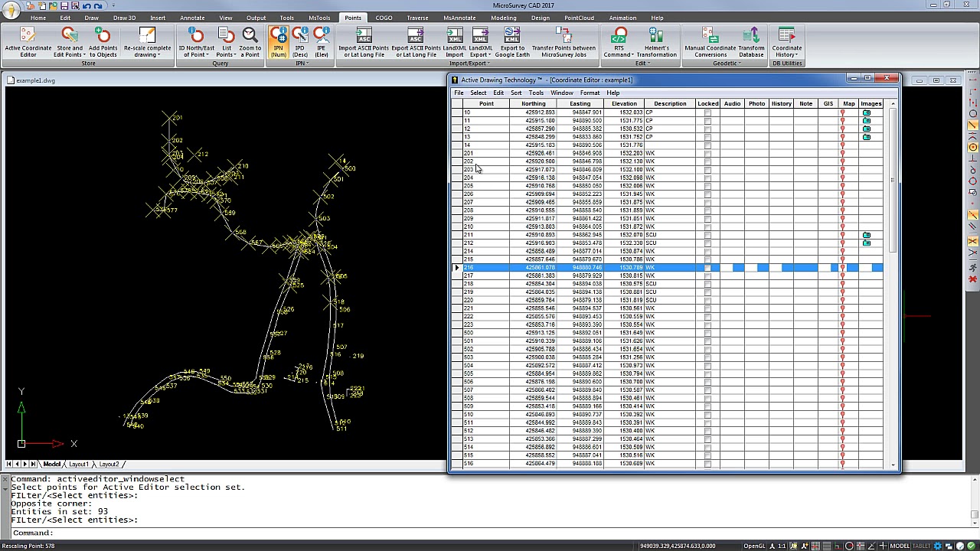The image size is (980, 551).
Task: Open RTS Command tool
Action: coord(619,42)
